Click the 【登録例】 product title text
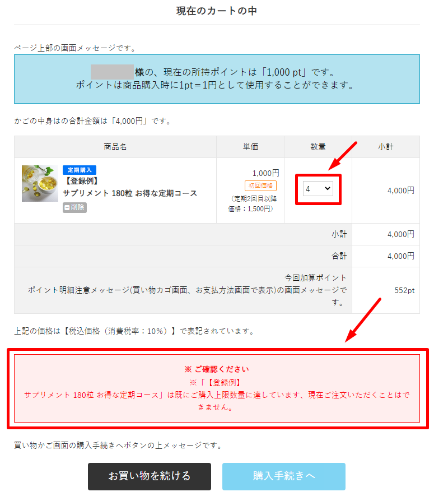 point(82,181)
